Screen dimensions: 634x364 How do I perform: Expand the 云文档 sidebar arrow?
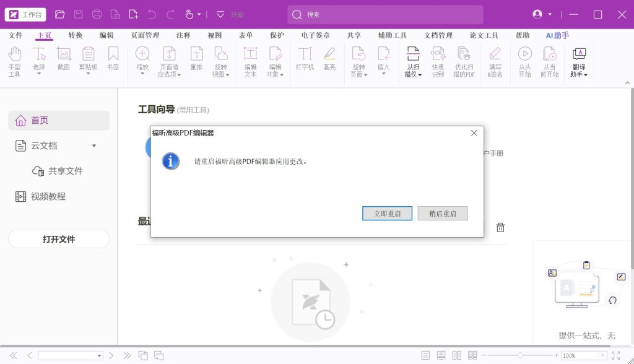(94, 146)
